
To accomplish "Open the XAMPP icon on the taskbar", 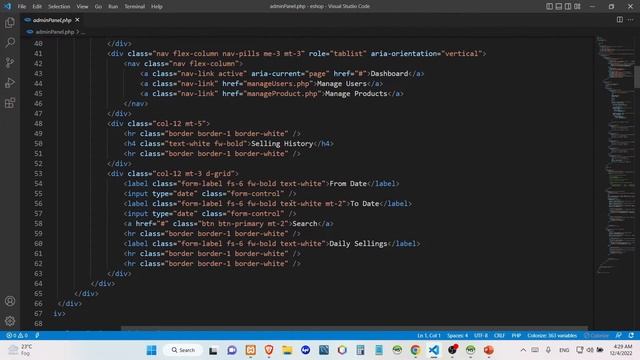I will [251, 350].
